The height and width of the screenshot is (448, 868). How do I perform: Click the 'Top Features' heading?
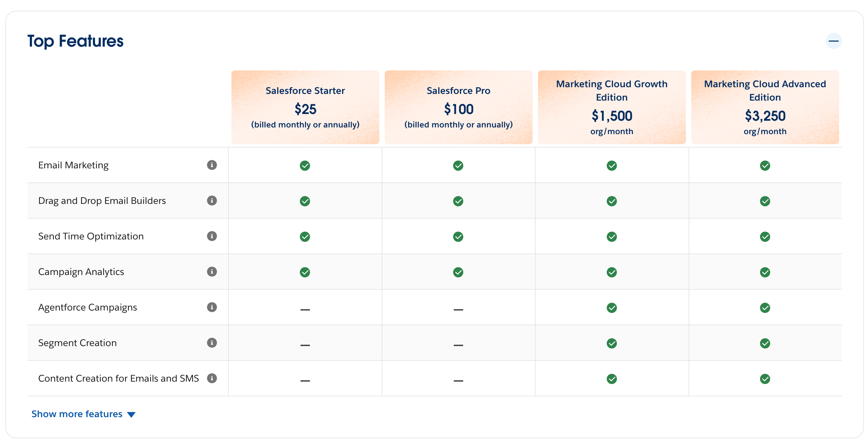coord(75,41)
